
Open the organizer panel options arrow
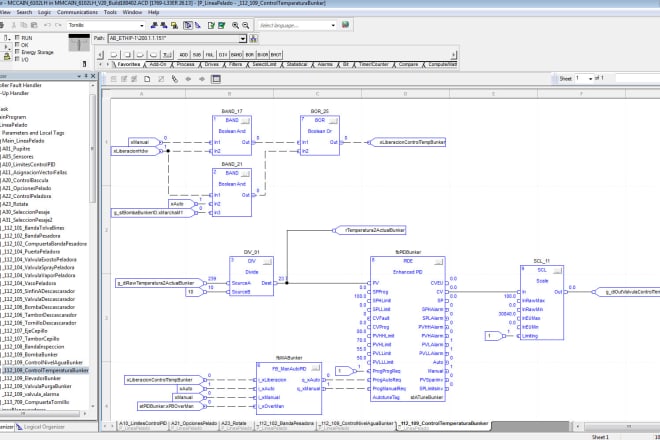coord(79,76)
